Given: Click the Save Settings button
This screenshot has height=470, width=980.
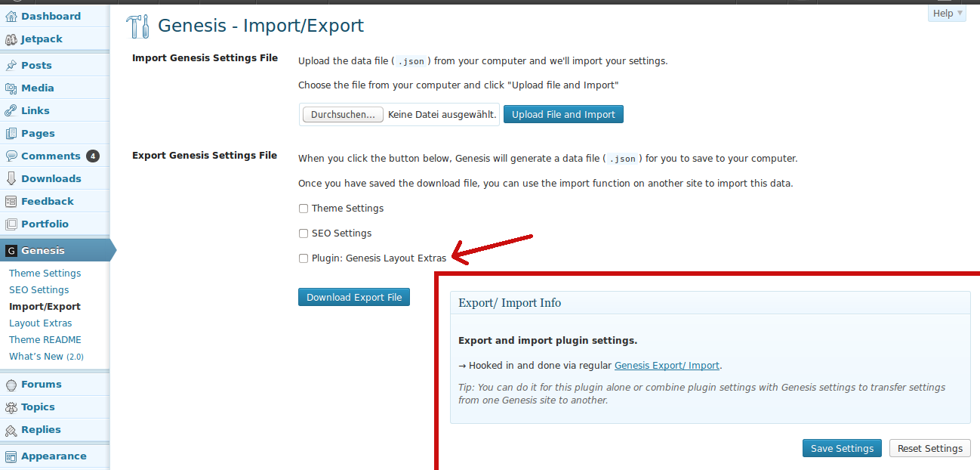Looking at the screenshot, I should (842, 448).
